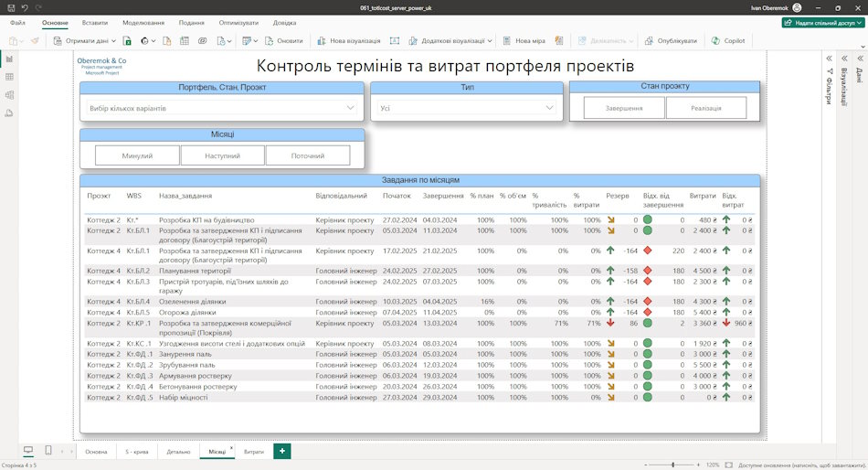This screenshot has height=470, width=868.
Task: Click the pending updates message in status bar
Action: [x=801, y=465]
